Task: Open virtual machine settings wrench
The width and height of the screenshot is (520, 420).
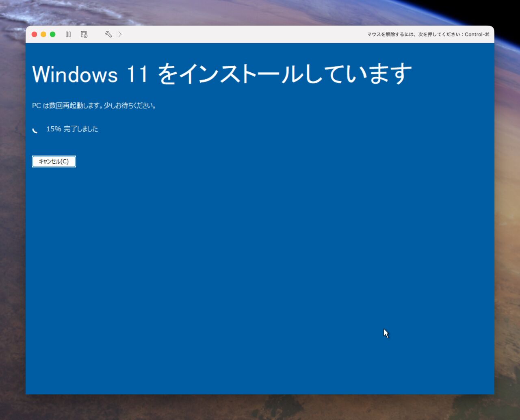Action: coord(108,35)
